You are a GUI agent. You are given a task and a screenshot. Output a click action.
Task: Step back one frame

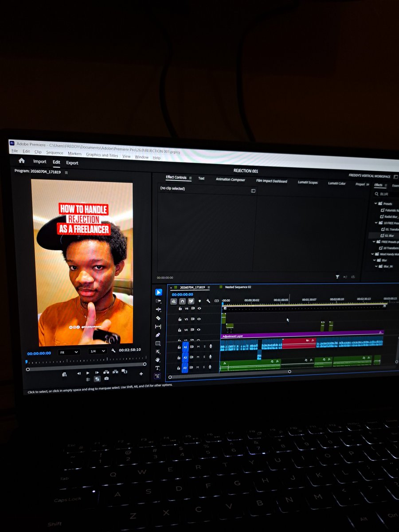79,373
